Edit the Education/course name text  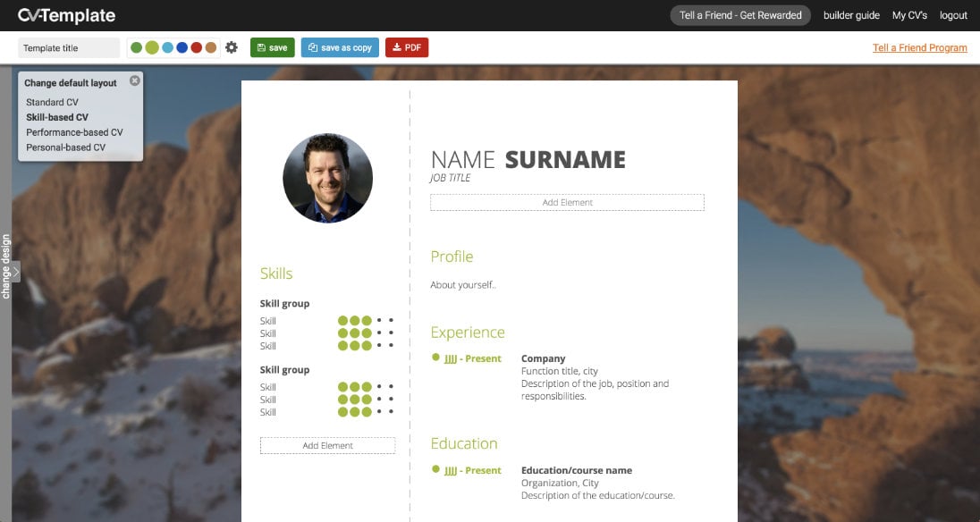[x=576, y=470]
